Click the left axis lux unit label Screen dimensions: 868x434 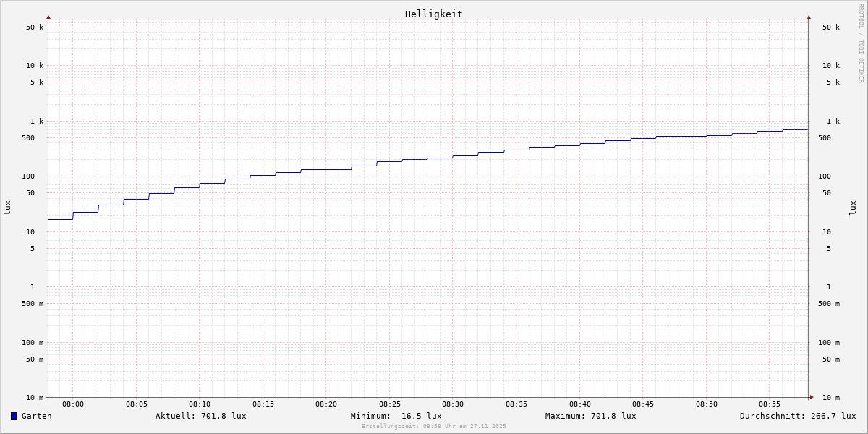[x=7, y=208]
